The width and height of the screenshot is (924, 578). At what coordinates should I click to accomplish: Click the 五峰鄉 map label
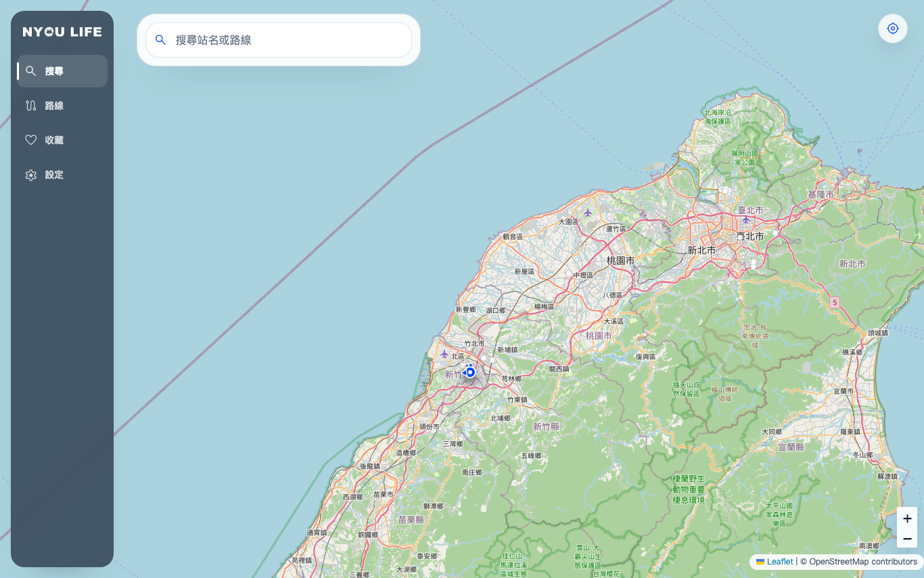531,456
